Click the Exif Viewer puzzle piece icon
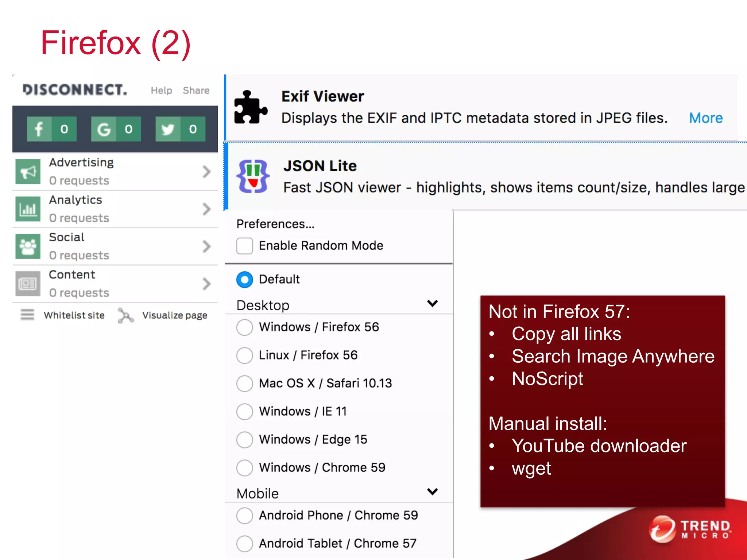The width and height of the screenshot is (747, 560). [x=251, y=107]
